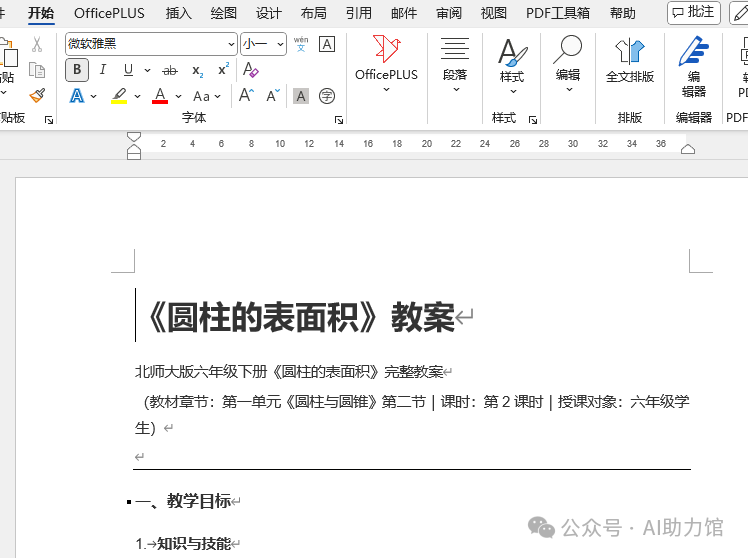The height and width of the screenshot is (558, 748).
Task: Switch to the 插入 ribbon tab
Action: [x=179, y=13]
